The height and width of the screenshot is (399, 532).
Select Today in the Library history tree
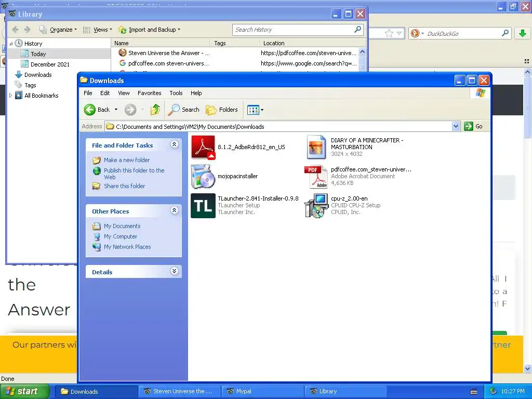coord(38,54)
